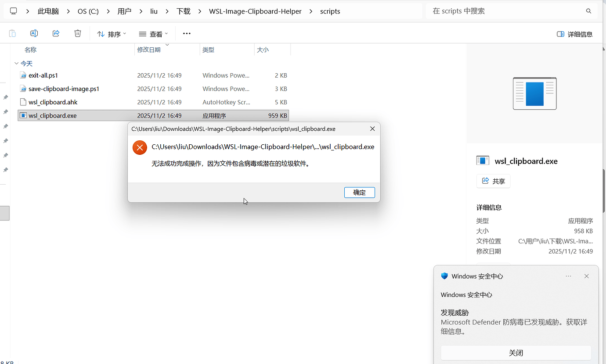606x364 pixels.
Task: Open the 排序 sort dropdown
Action: tap(112, 34)
